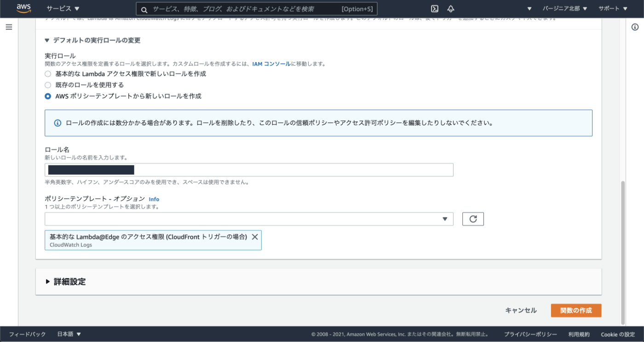Remove the Lambda@Edge policy template tag

(254, 237)
